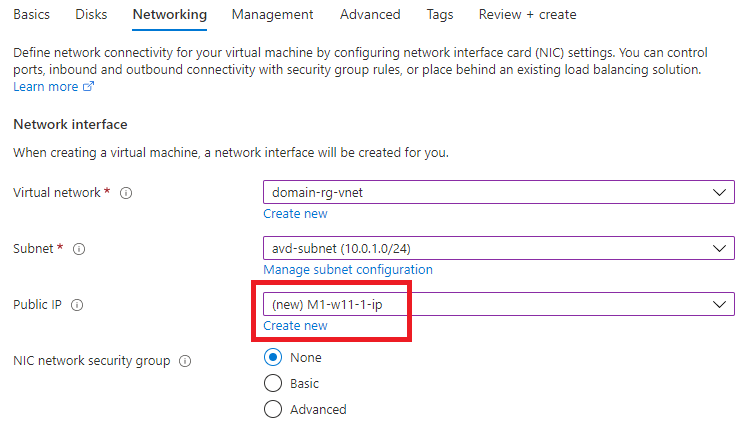Open the Learn more link
752x427 pixels.
click(x=46, y=87)
